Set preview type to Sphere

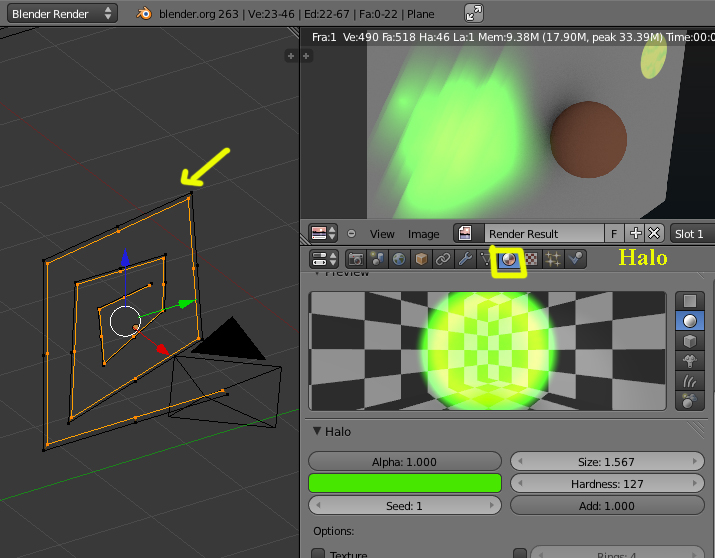(x=689, y=321)
